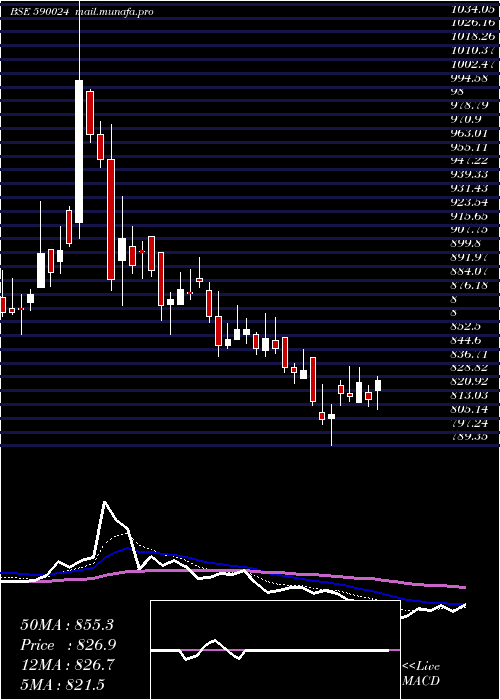Click the 805.14 price axis label
The image size is (500, 700).
click(469, 409)
